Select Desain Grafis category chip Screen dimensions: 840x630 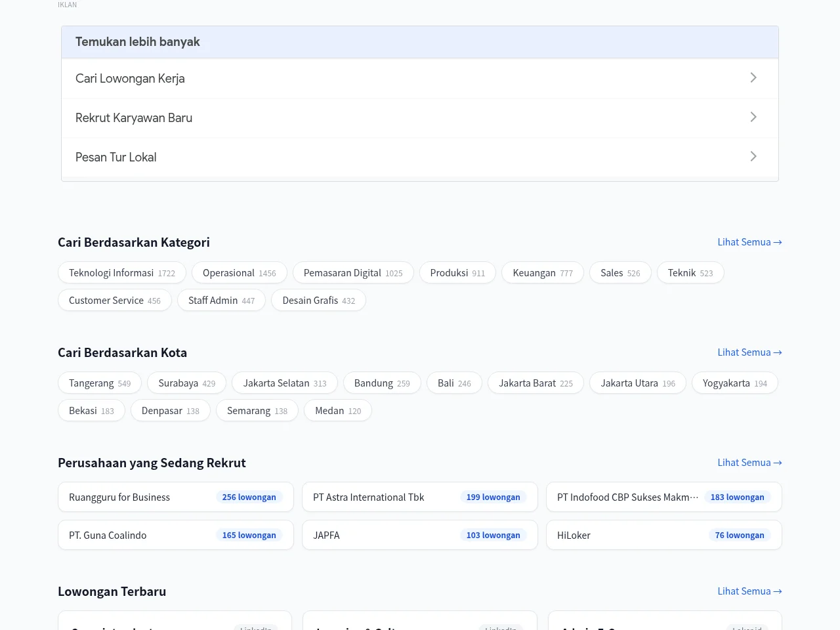pos(318,301)
